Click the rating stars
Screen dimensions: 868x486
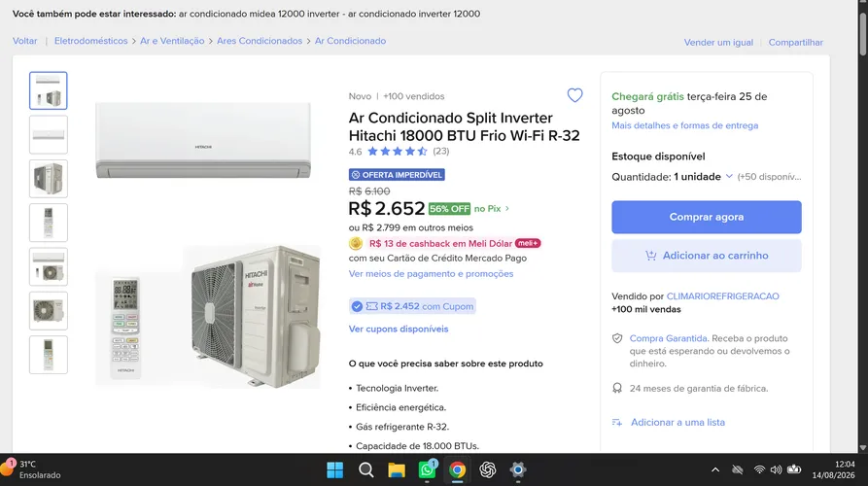click(x=397, y=151)
